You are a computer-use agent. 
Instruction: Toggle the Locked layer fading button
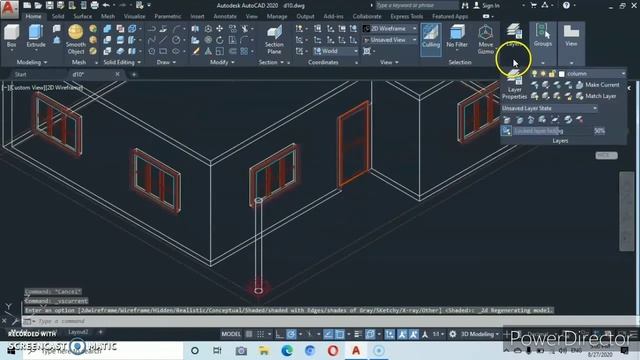coord(507,131)
